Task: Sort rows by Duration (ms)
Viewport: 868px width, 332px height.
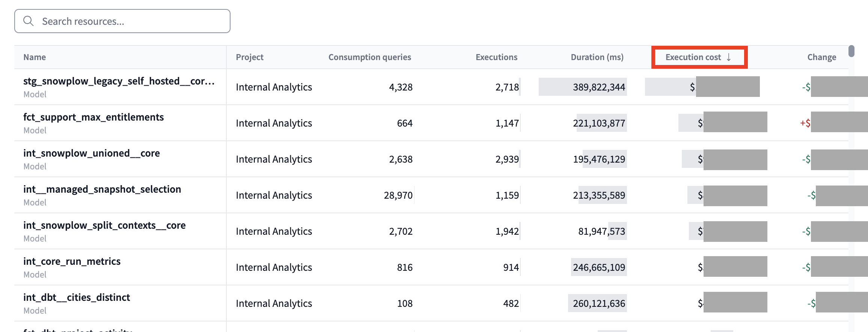Action: [597, 57]
